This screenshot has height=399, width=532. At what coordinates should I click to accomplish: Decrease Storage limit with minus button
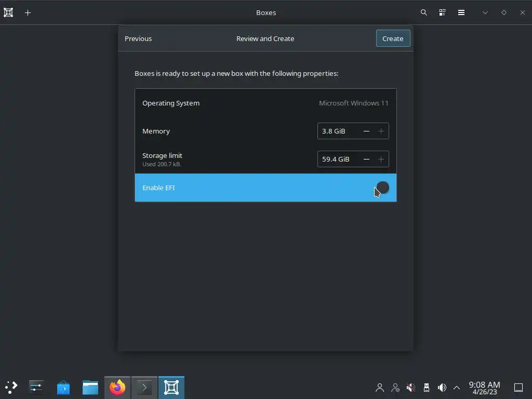pos(366,159)
